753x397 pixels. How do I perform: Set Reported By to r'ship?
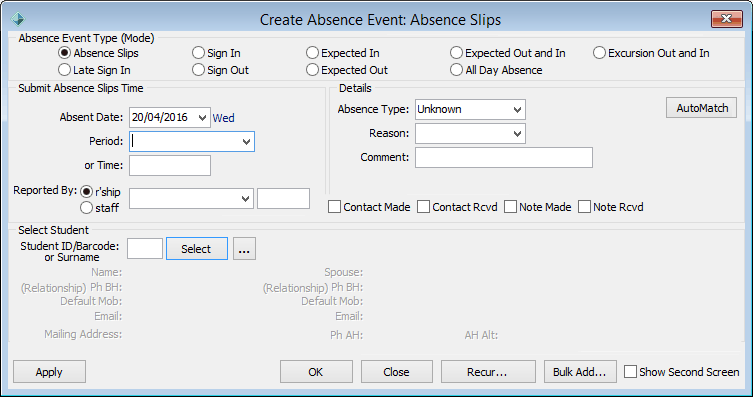(x=86, y=192)
